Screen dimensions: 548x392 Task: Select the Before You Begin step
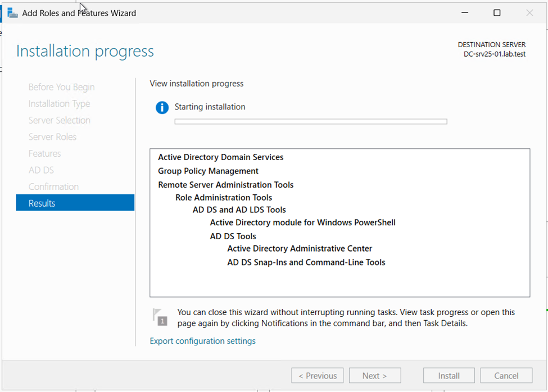point(61,87)
